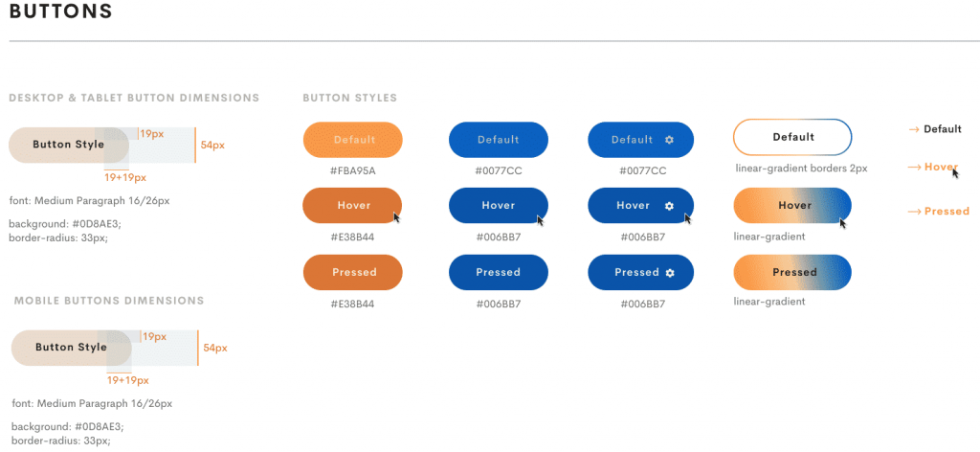Click the gear icon in blue Hover button
The image size is (980, 452).
point(669,206)
